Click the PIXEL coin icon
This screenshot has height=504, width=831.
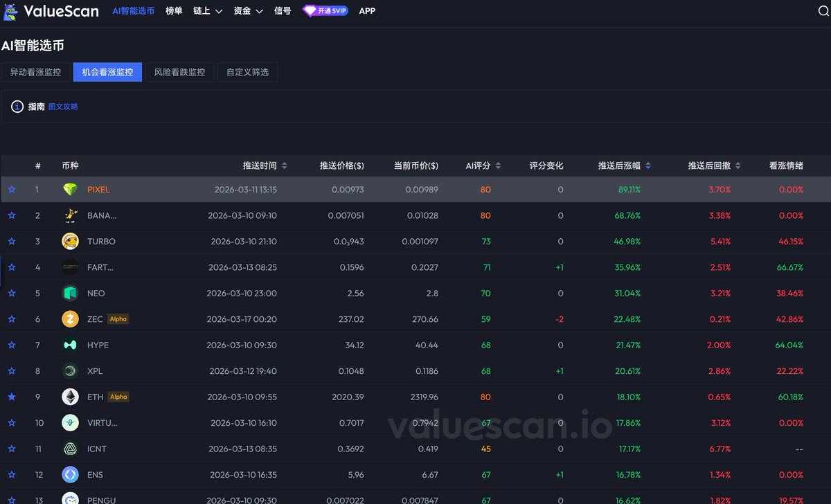(x=70, y=190)
